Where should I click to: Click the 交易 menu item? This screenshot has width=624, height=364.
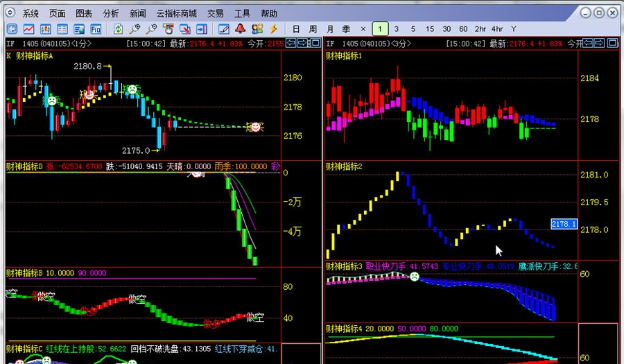[215, 14]
